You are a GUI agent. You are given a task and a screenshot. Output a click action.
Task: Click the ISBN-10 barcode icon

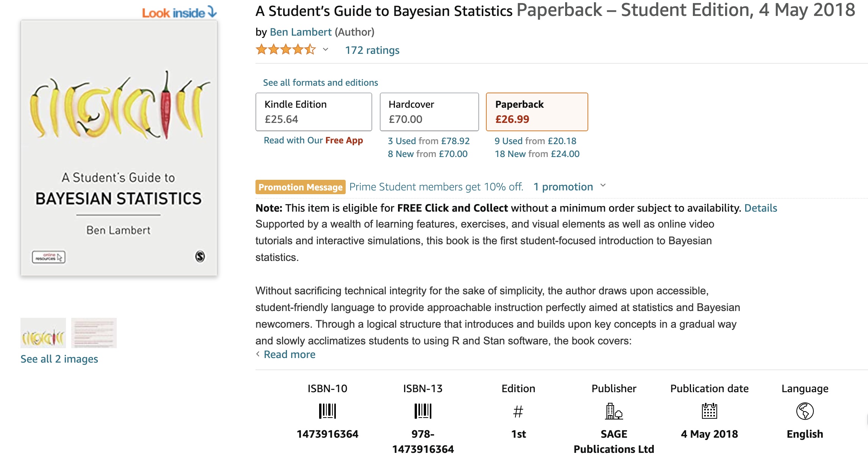point(327,411)
